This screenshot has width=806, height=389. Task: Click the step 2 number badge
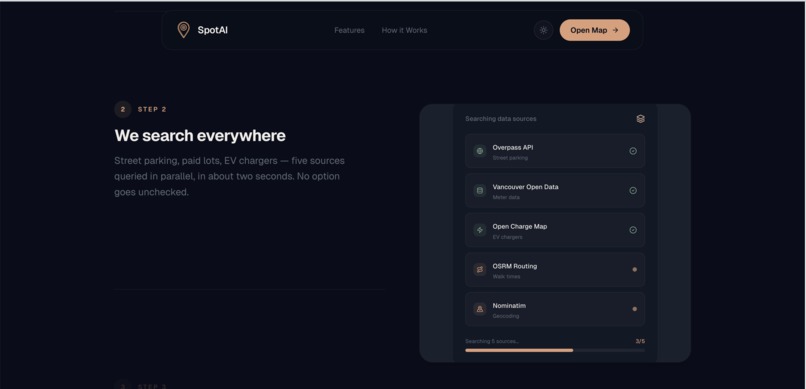pos(123,109)
